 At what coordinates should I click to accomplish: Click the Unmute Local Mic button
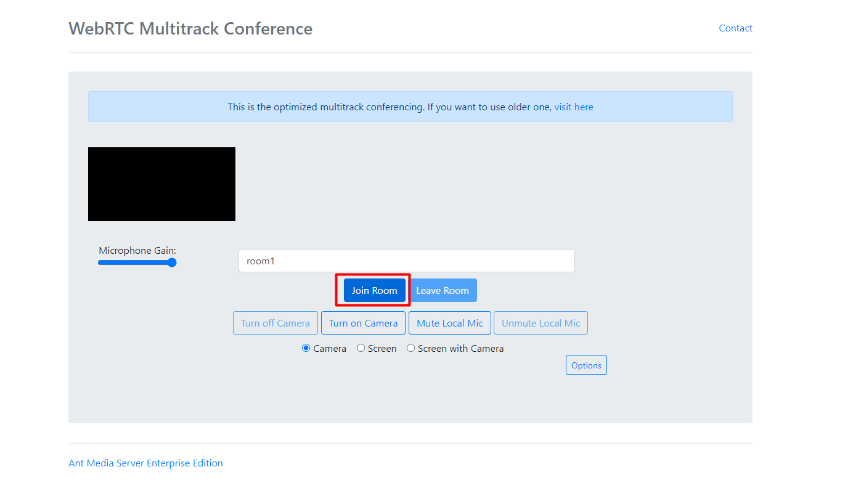541,323
